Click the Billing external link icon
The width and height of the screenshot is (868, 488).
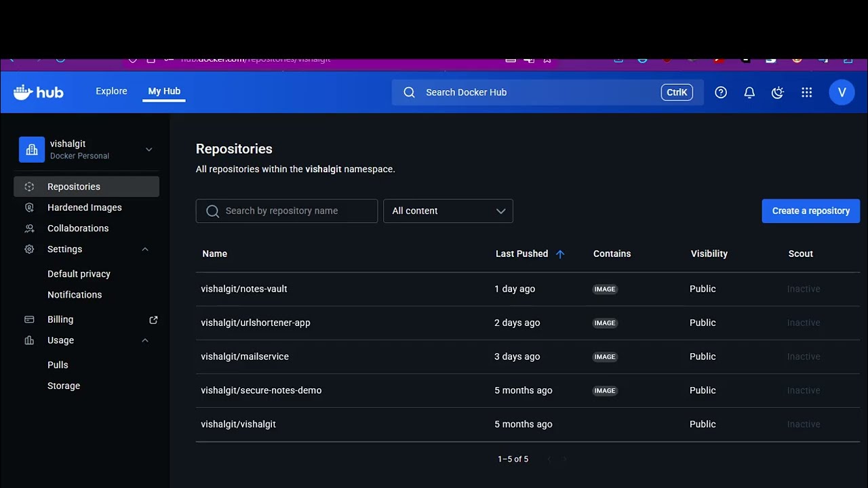point(153,319)
